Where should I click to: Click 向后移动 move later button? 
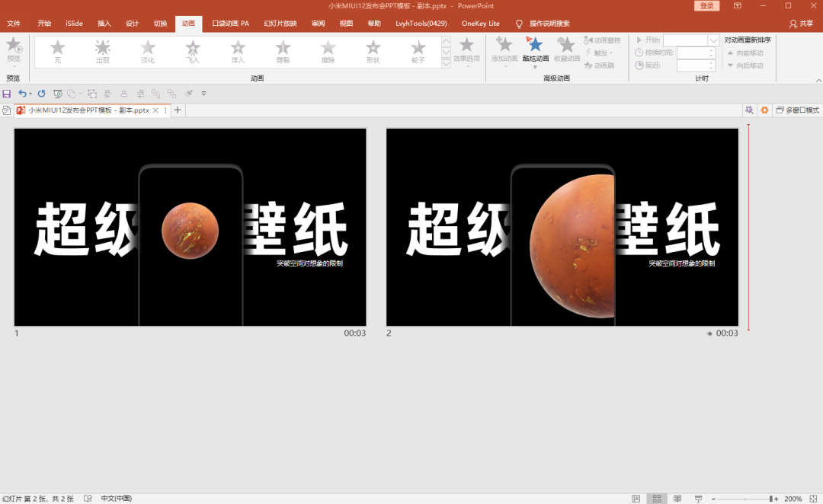point(745,65)
